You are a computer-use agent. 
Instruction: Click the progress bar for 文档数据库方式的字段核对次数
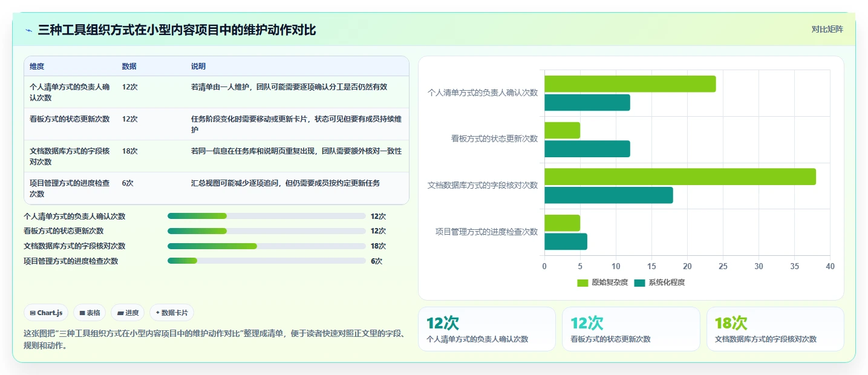pyautogui.click(x=267, y=246)
